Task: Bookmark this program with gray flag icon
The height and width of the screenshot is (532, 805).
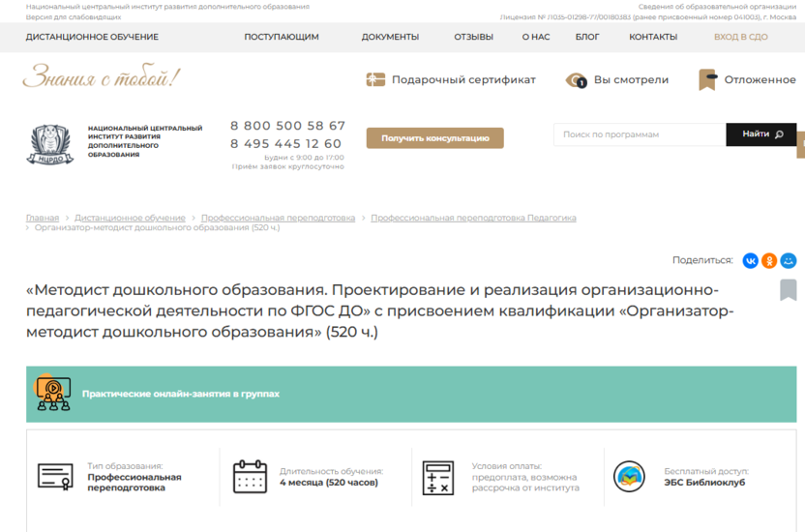Action: (x=788, y=290)
